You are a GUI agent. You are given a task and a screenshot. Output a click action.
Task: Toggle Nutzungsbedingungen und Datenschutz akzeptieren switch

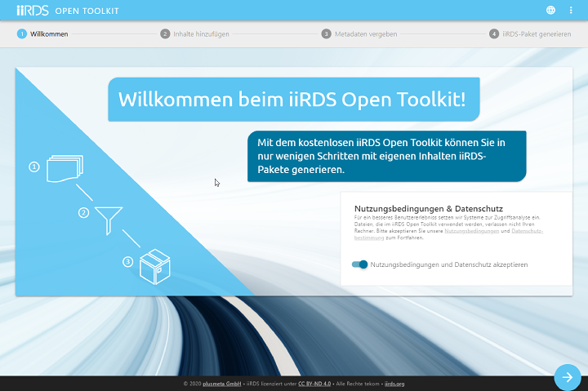pos(359,264)
